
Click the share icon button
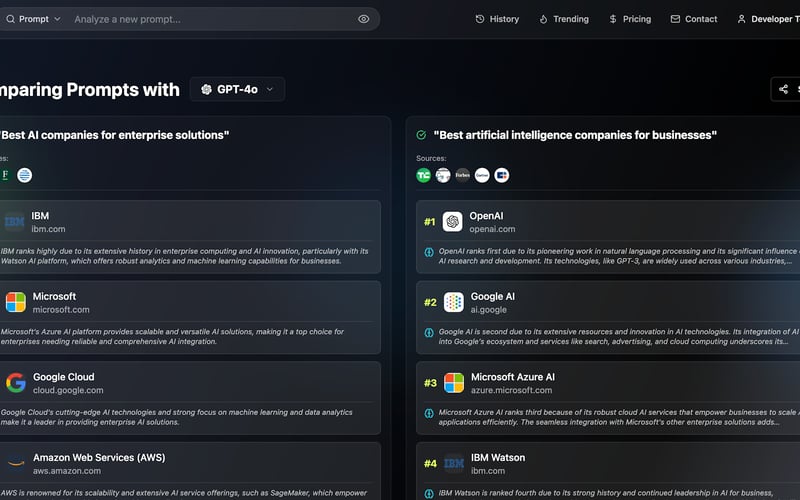[x=783, y=89]
